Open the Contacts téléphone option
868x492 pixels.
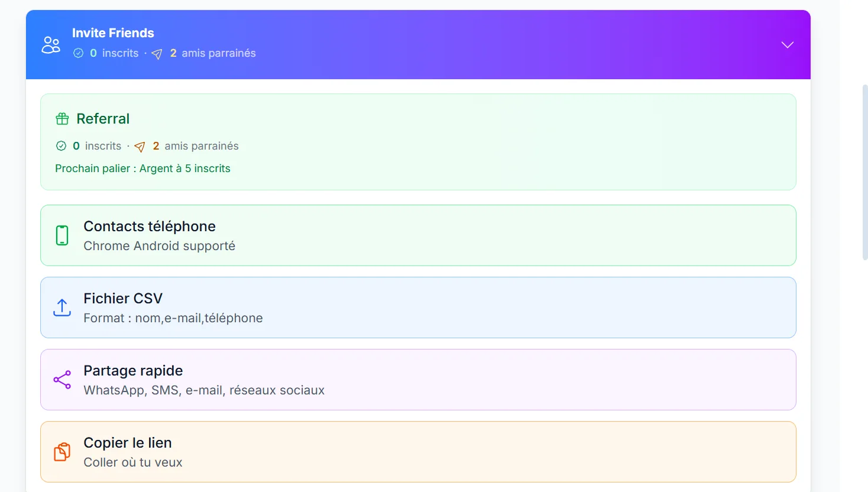(x=418, y=235)
